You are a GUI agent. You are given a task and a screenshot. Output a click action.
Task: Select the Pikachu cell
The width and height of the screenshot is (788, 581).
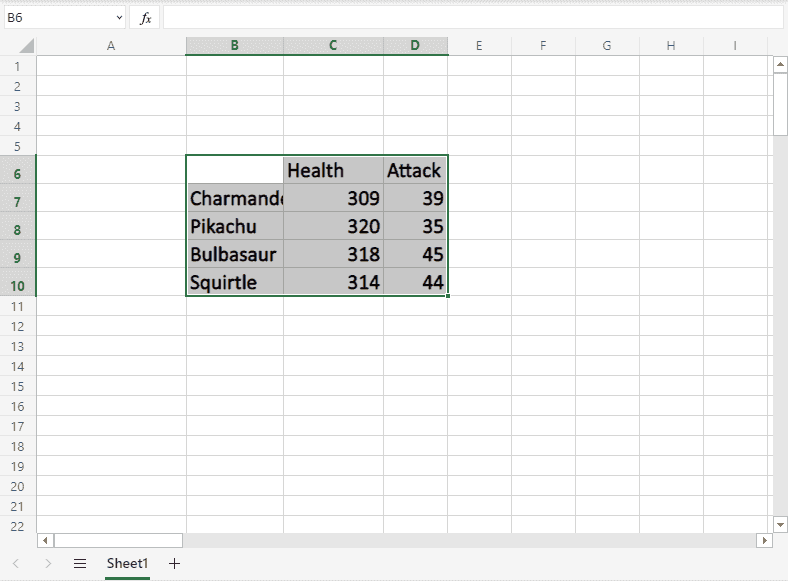coord(234,227)
